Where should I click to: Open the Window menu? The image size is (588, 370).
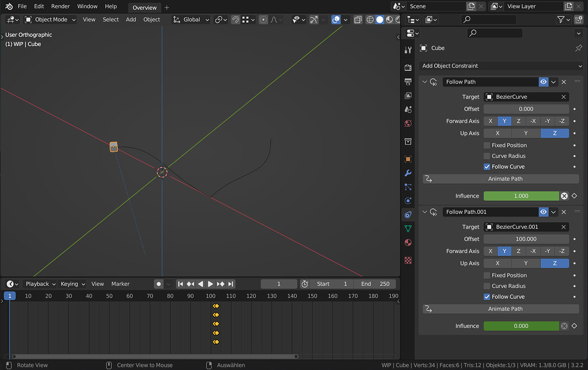[x=87, y=6]
